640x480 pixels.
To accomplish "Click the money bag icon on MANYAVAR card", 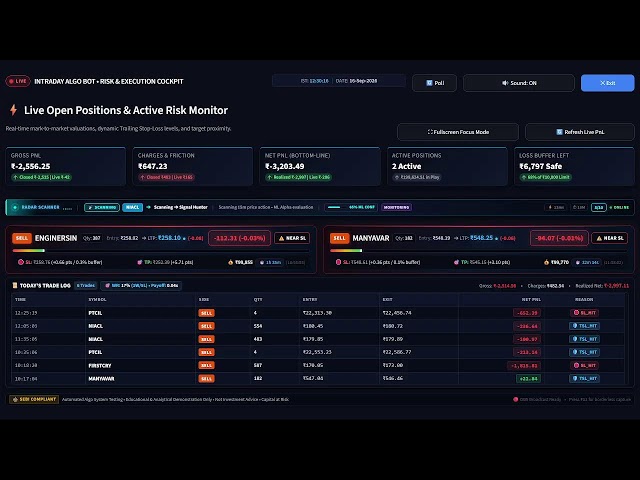I will coord(547,262).
